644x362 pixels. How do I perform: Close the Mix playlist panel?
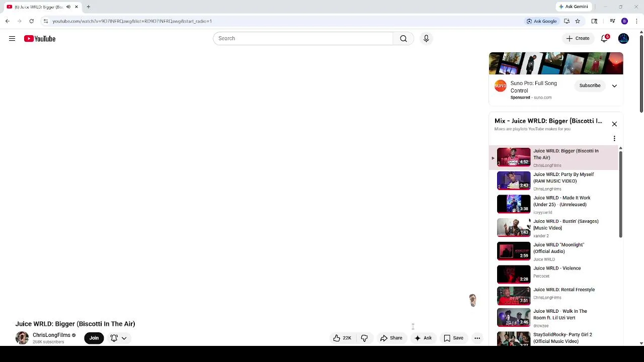pos(614,124)
